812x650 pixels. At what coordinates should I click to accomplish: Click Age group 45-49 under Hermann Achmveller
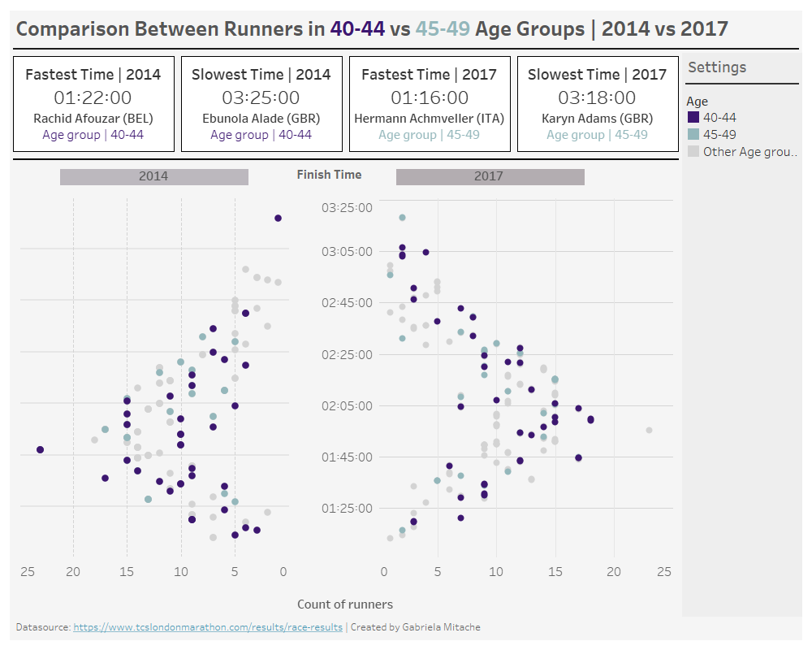click(x=430, y=135)
